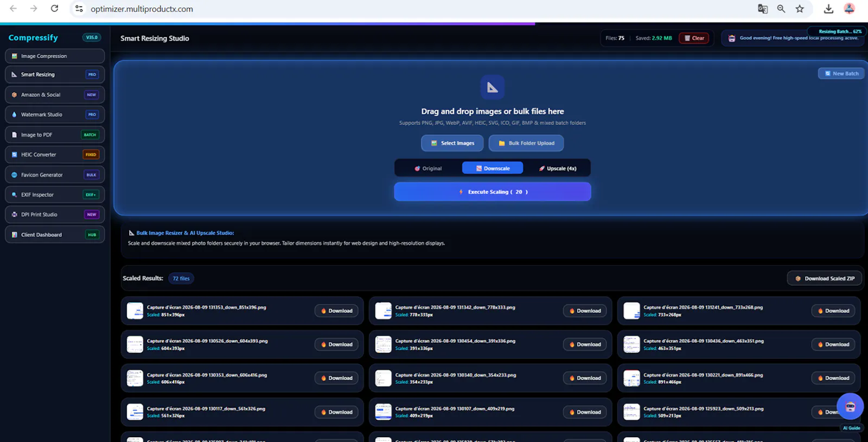Screen dimensions: 868x442
Task: Open browser downloads icon
Action: [828, 9]
